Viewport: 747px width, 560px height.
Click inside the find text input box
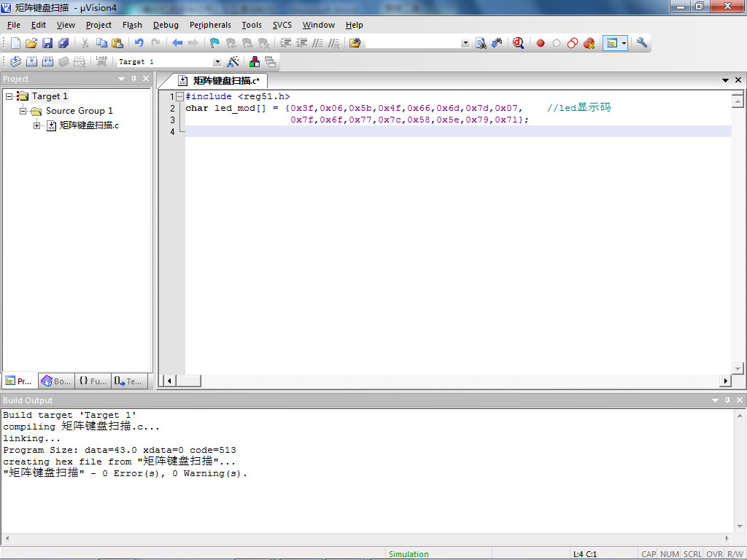point(413,43)
